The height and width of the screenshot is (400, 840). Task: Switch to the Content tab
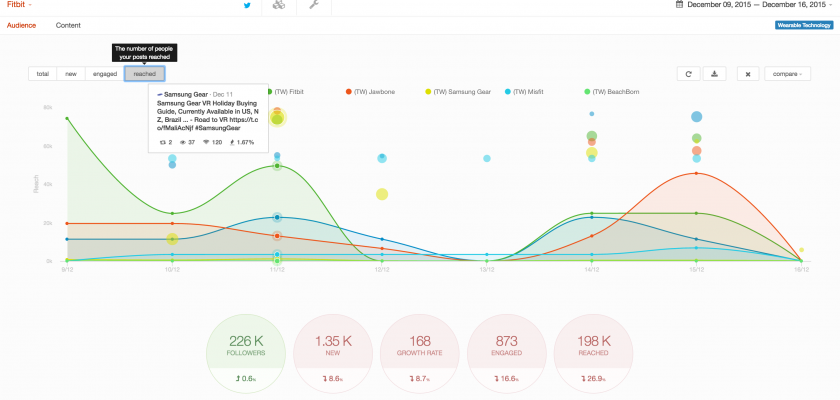tap(68, 24)
